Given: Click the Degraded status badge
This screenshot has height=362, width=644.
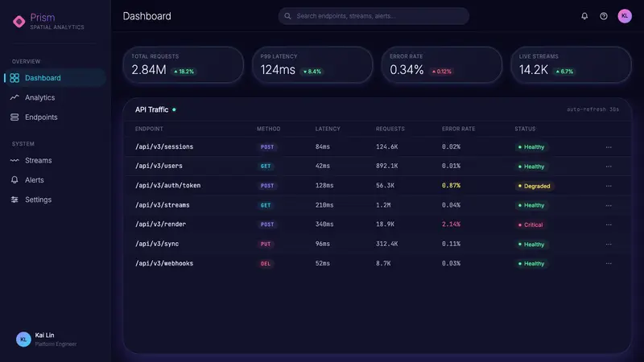Looking at the screenshot, I should (534, 186).
